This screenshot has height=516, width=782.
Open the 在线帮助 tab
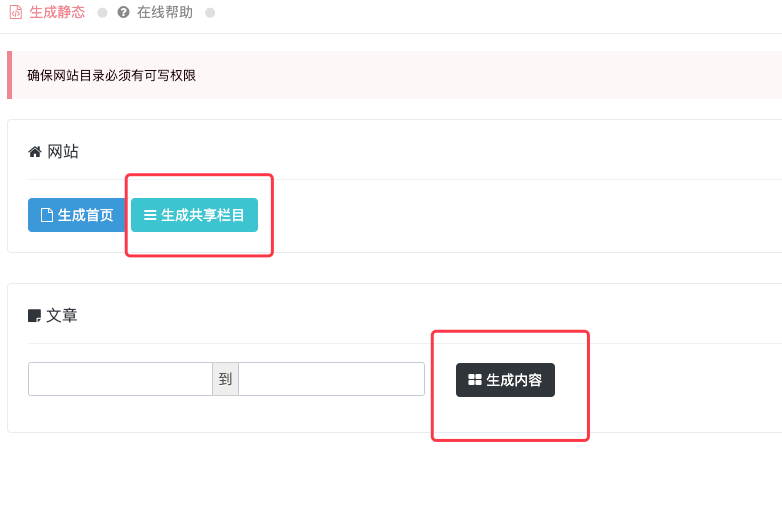[165, 13]
